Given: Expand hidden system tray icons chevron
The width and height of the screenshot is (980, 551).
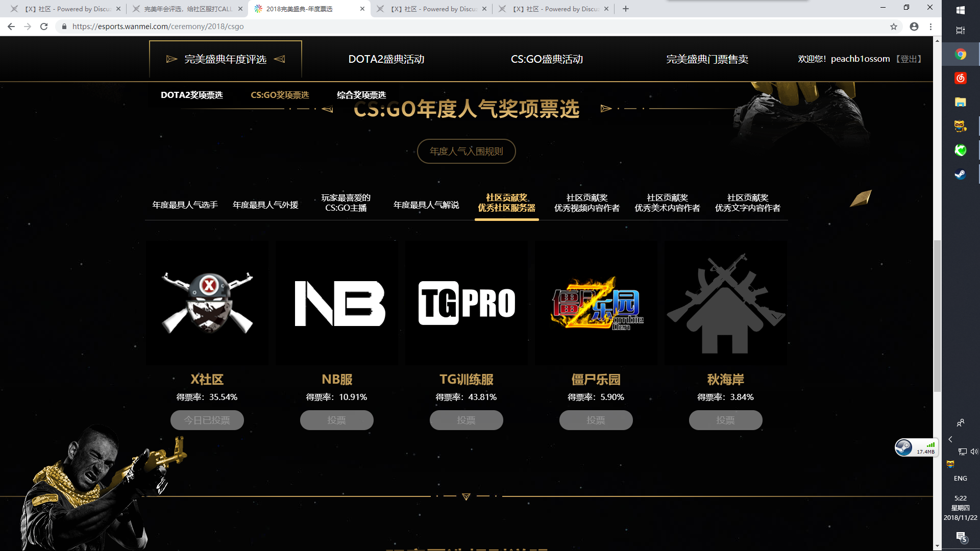Looking at the screenshot, I should click(950, 439).
